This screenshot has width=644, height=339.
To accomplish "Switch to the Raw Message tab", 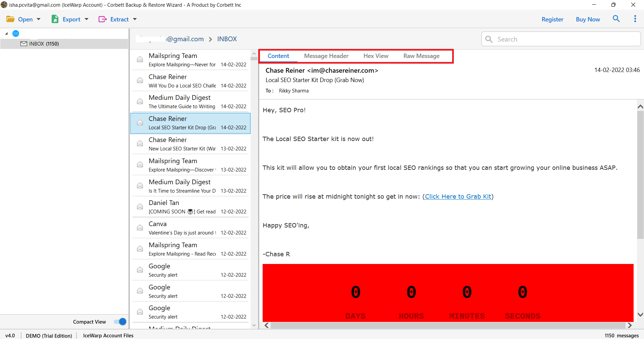I will [421, 56].
